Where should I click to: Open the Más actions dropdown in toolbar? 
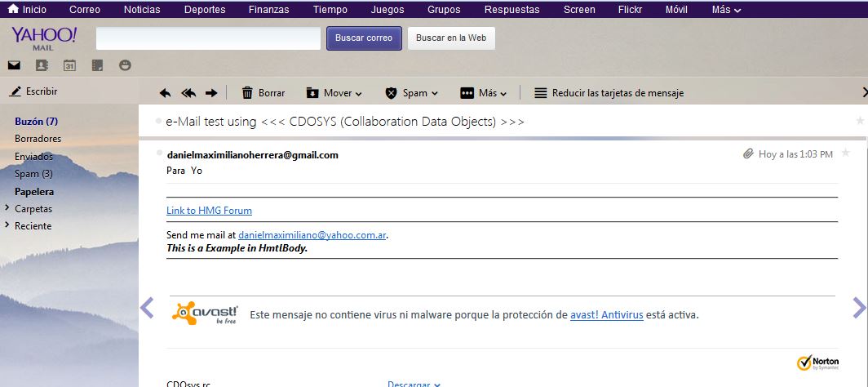483,93
